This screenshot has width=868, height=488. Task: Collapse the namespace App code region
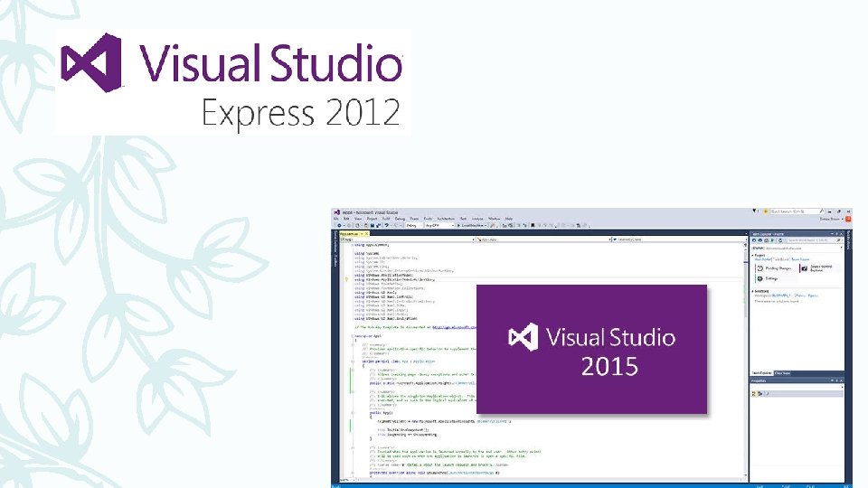[x=353, y=336]
